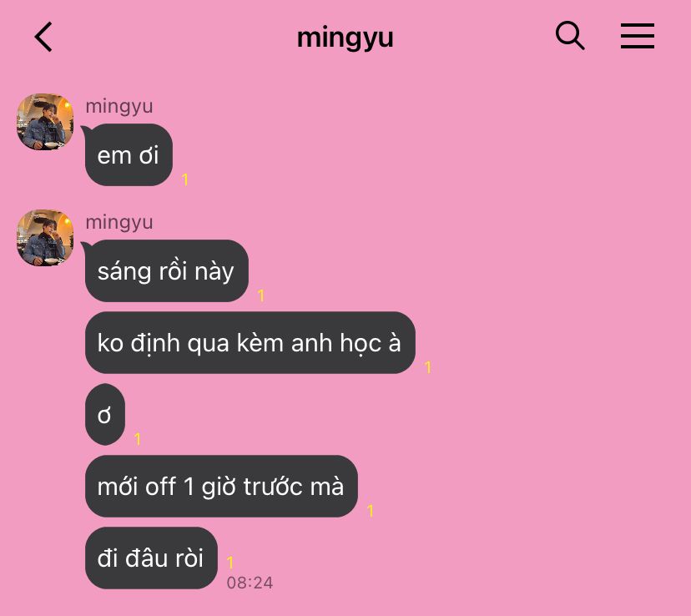Tap mingyu's avatar beside "em ơi"
The height and width of the screenshot is (616, 691).
(x=45, y=122)
